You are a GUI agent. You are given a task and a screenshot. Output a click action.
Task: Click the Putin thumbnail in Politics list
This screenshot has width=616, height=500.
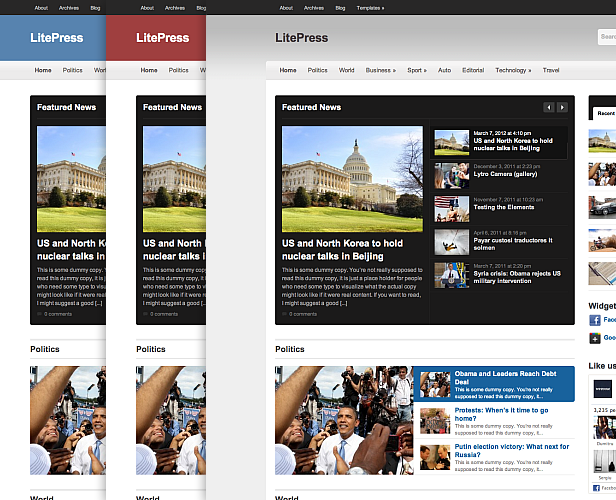pos(435,457)
